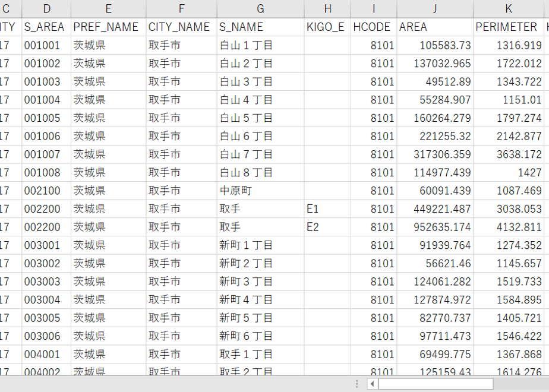Select the cell 白山８丁目

260,173
